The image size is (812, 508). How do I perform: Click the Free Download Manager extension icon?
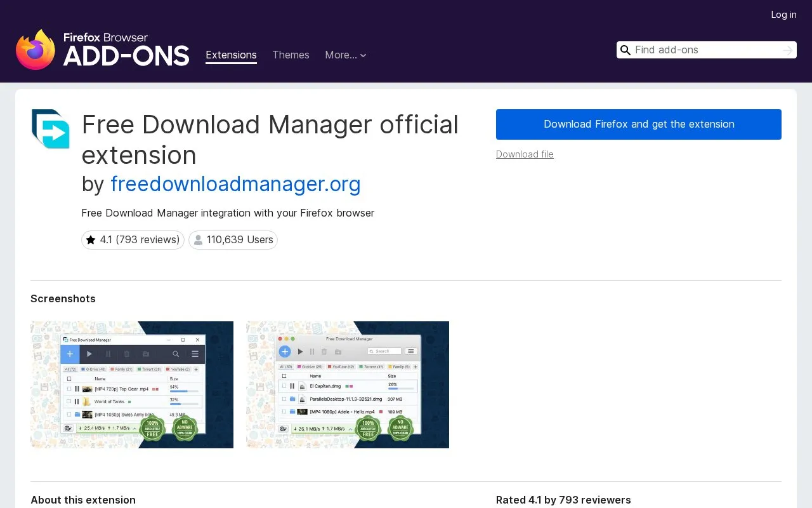pos(50,129)
